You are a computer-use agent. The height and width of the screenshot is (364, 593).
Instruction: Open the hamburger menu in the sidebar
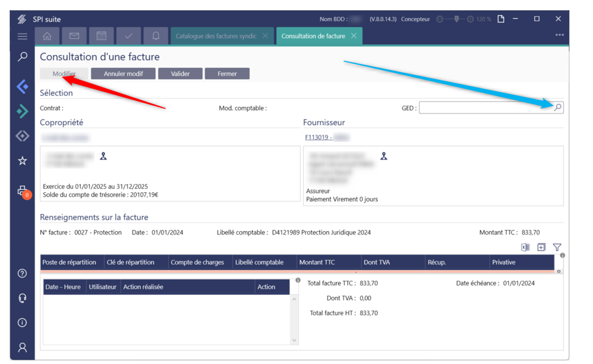22,36
